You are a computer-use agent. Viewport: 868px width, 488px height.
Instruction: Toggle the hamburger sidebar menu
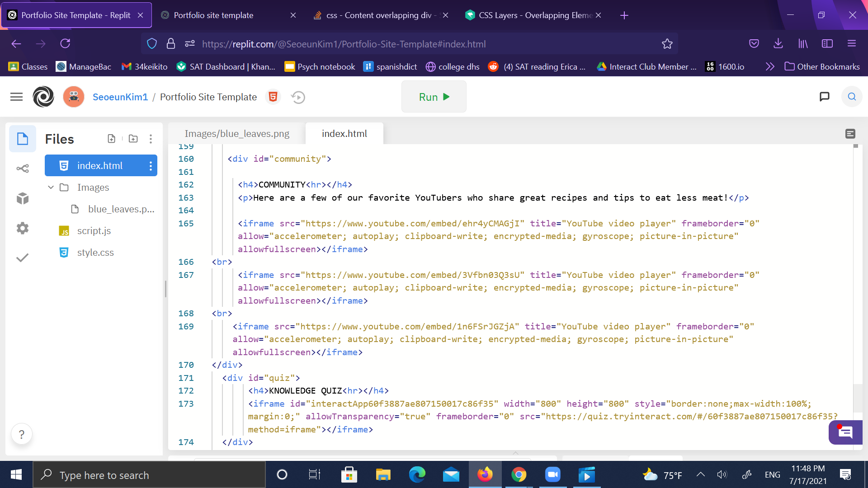[x=16, y=97]
